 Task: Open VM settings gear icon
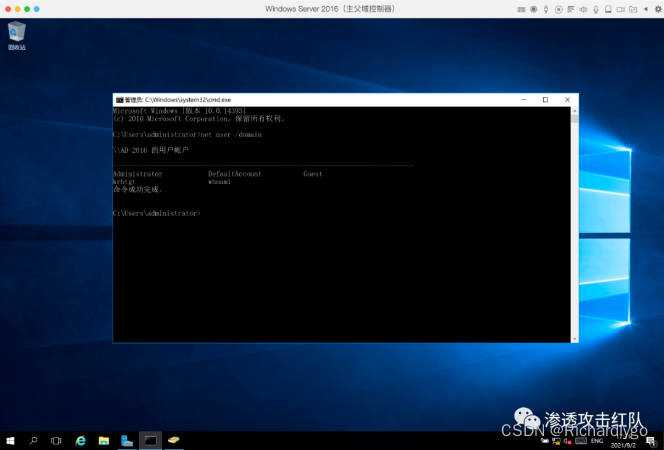click(x=658, y=9)
